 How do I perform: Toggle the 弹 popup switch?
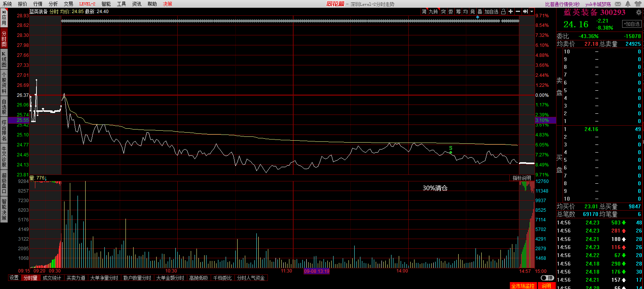click(x=547, y=278)
